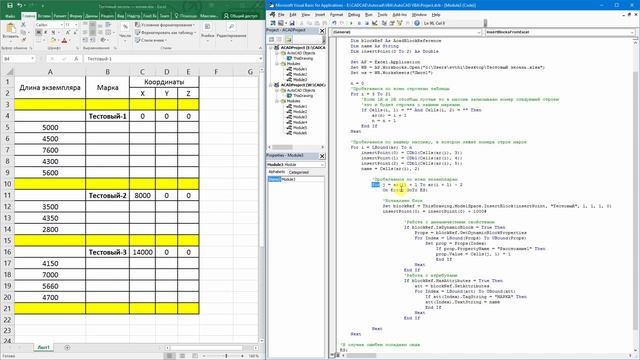Click the Insert Function fx icon
Screen dimensions: 640x360
(x=76, y=59)
